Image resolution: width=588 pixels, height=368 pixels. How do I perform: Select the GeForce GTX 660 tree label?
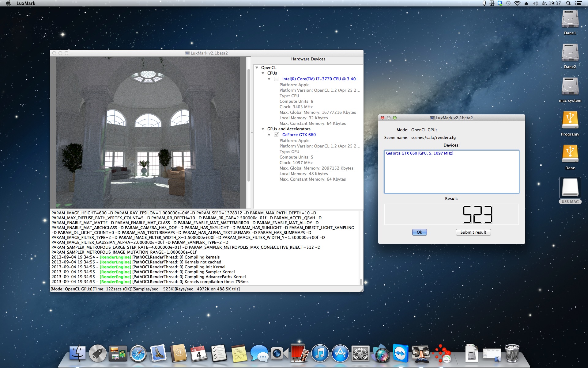tap(299, 135)
